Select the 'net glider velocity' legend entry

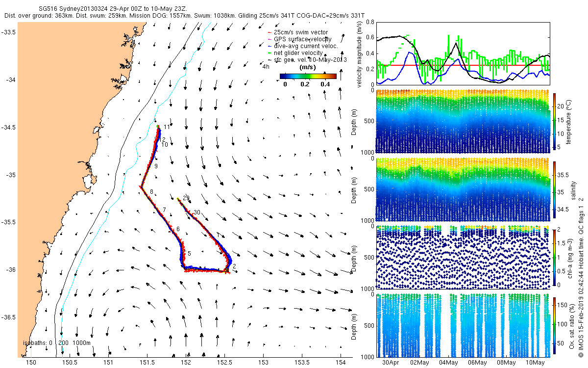pos(295,53)
